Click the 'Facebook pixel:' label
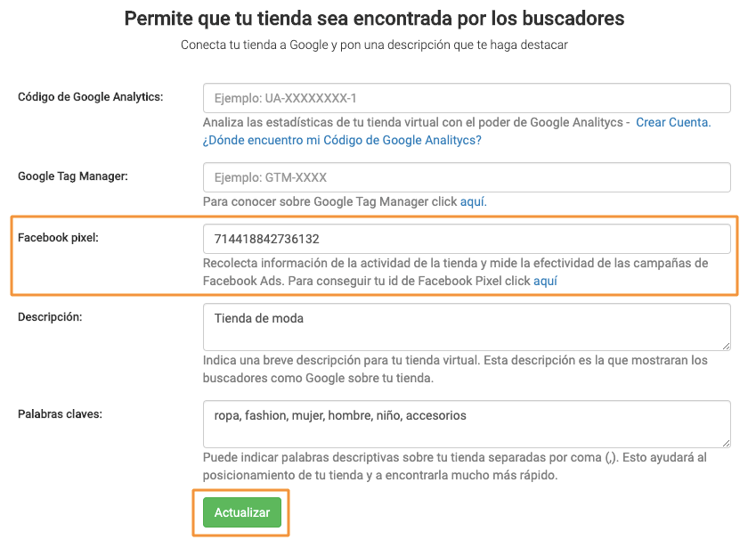756x540 pixels. [58, 237]
